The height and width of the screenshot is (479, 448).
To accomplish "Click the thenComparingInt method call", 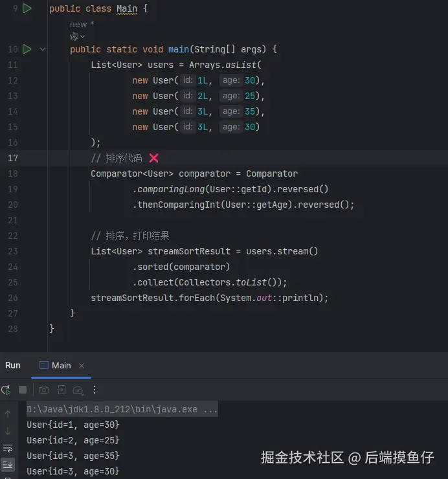I will point(179,205).
